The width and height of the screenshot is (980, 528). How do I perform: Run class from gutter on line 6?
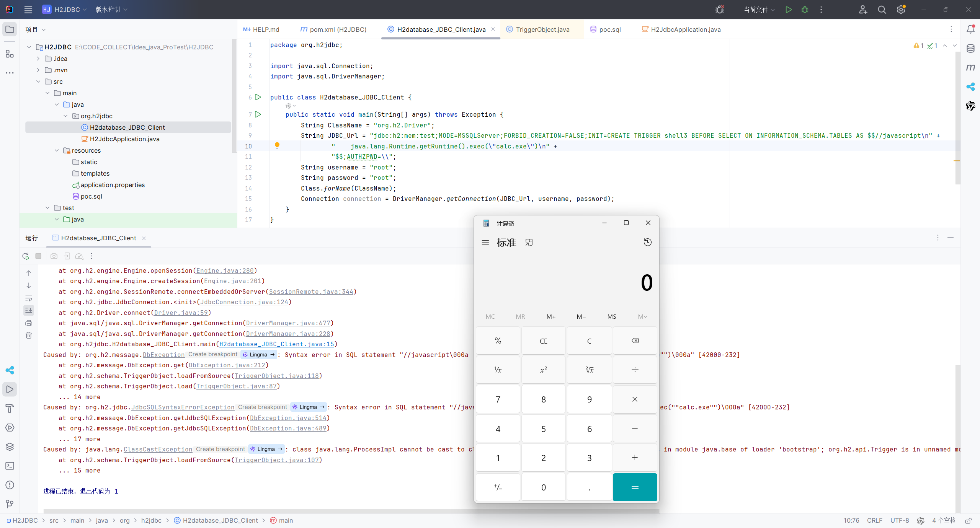258,97
